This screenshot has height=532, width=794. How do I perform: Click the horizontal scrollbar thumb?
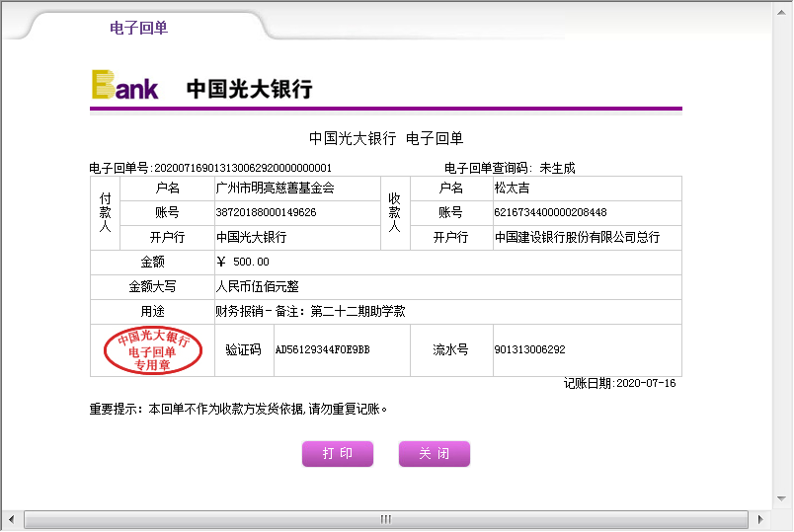(x=386, y=519)
